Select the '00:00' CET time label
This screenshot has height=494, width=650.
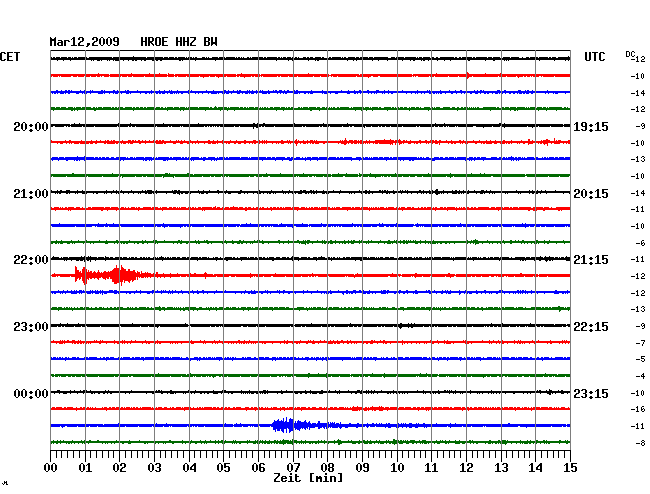click(31, 393)
